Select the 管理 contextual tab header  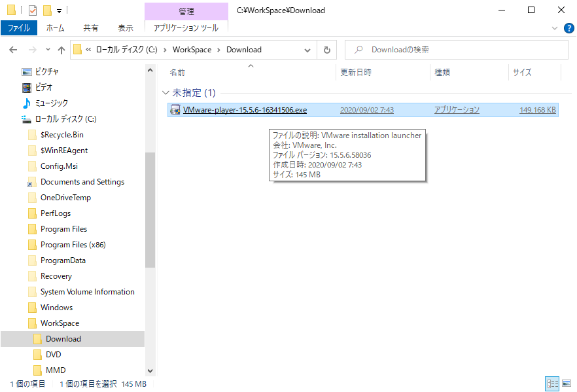[x=186, y=11]
